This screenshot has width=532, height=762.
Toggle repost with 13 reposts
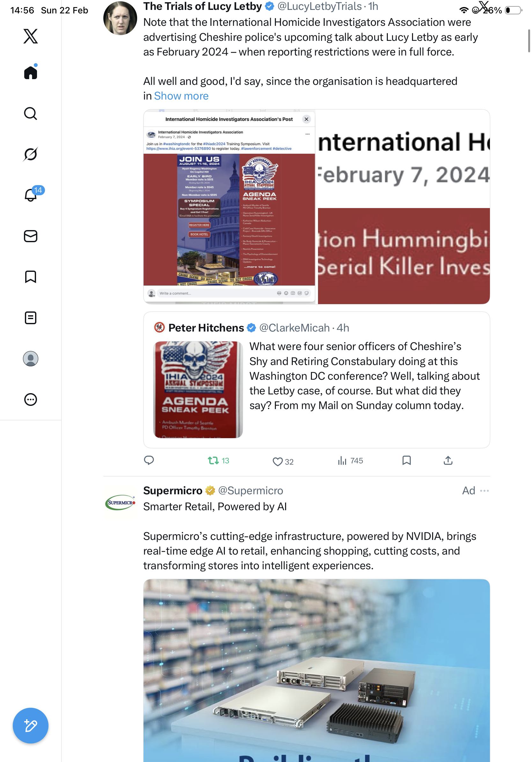pyautogui.click(x=218, y=461)
